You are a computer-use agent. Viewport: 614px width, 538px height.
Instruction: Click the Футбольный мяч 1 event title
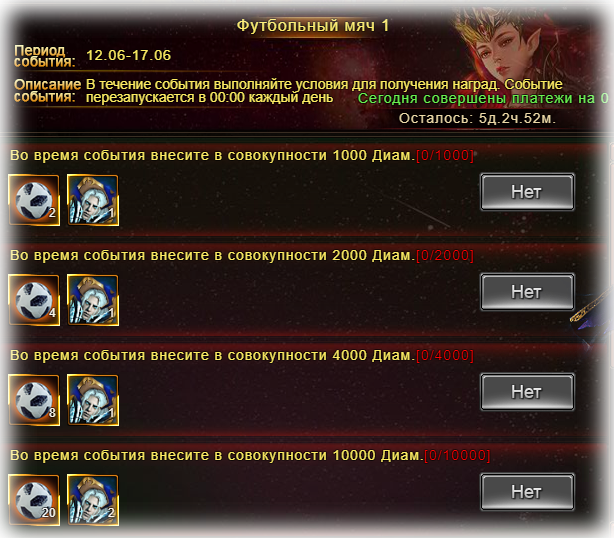click(x=312, y=26)
